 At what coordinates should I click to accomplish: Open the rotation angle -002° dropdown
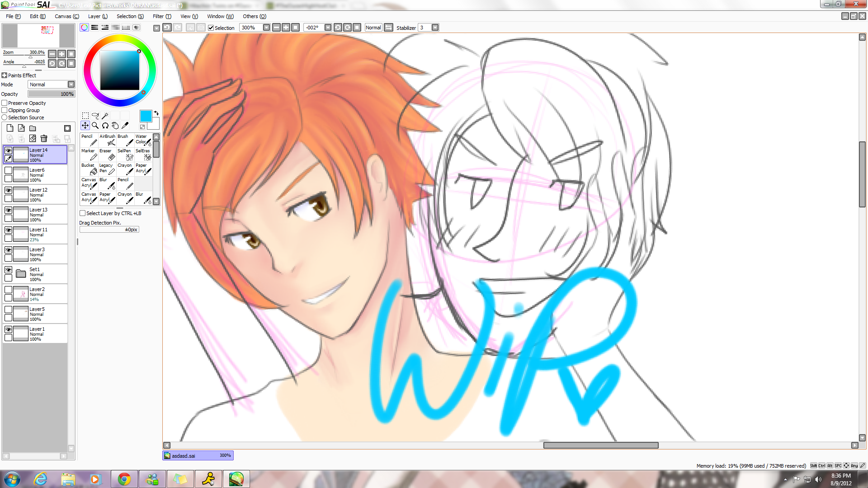coord(328,28)
